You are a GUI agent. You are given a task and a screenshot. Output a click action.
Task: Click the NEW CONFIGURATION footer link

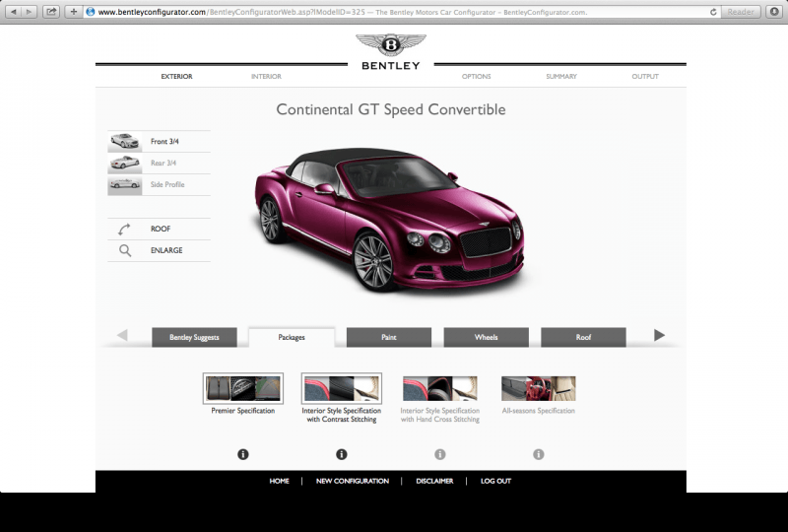353,481
